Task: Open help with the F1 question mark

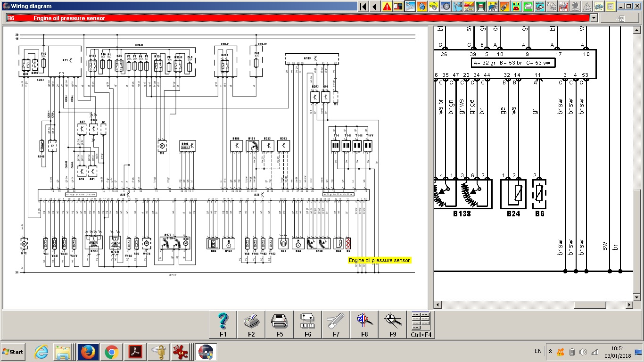Action: (x=223, y=325)
